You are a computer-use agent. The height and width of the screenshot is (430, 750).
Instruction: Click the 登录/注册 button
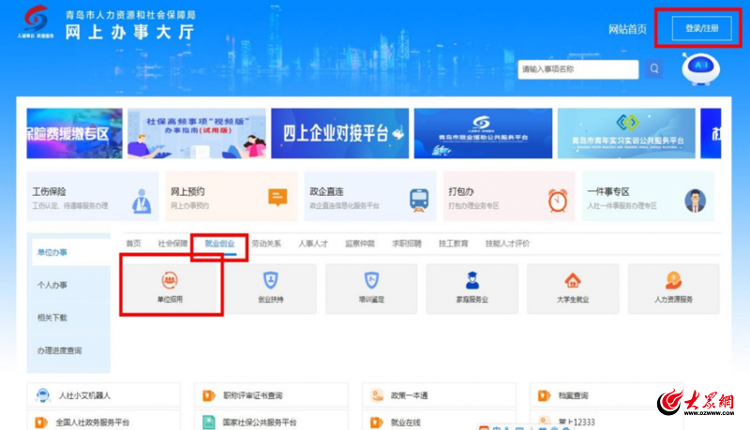(x=700, y=28)
